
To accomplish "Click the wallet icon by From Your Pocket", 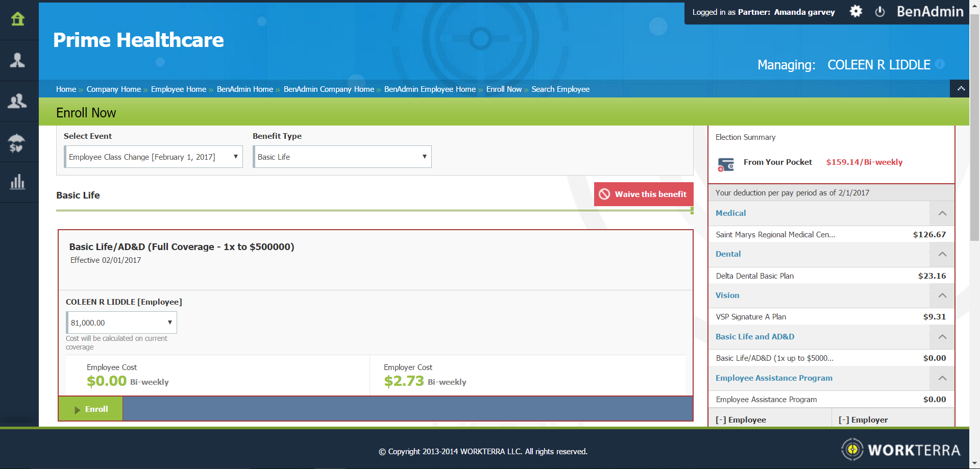I will coord(726,164).
